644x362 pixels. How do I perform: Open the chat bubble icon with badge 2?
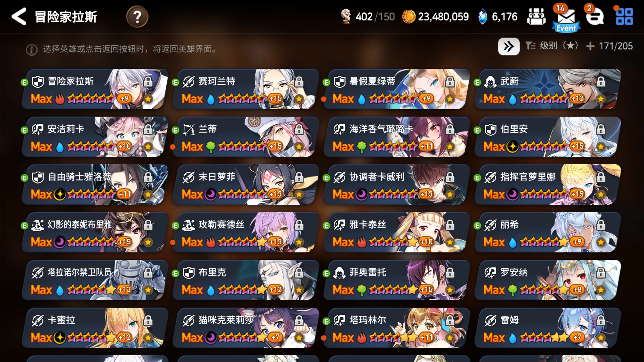click(x=595, y=16)
